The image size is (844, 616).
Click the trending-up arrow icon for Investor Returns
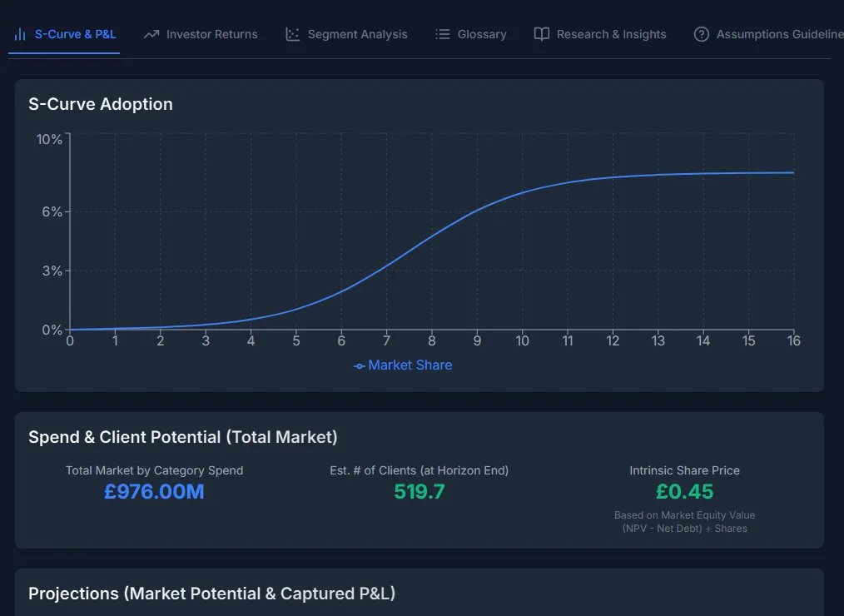tap(151, 34)
